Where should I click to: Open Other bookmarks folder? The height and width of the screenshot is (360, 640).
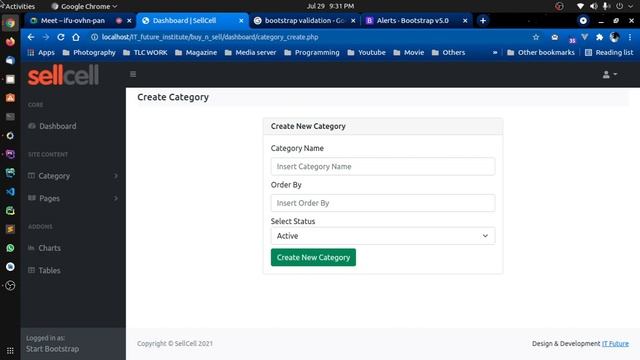541,53
